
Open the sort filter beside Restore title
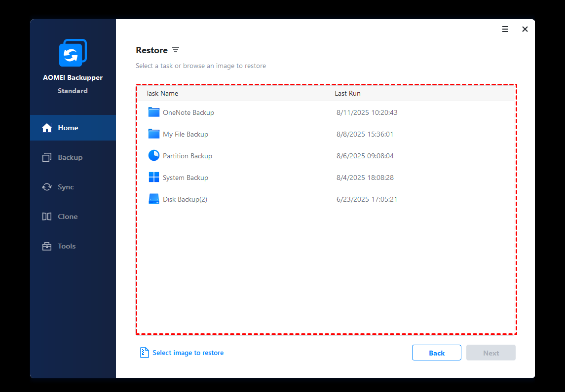coord(176,50)
